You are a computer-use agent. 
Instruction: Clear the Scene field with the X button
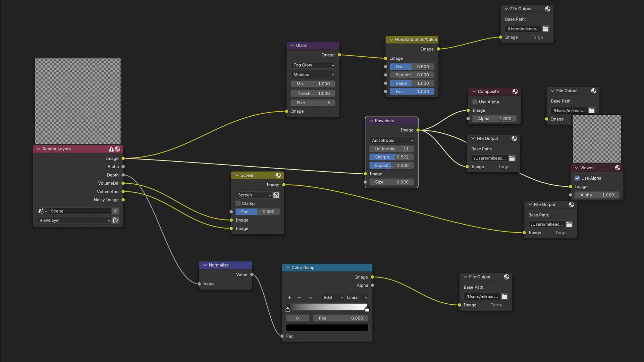[115, 211]
